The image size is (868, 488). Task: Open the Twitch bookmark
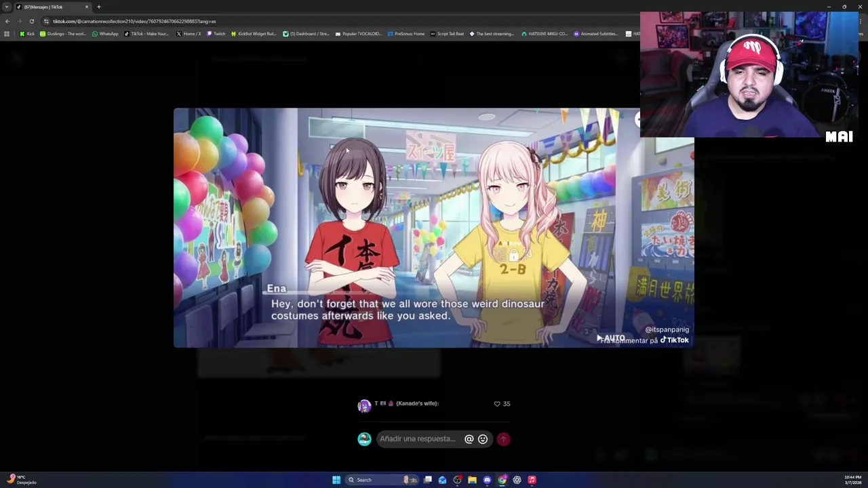[216, 34]
